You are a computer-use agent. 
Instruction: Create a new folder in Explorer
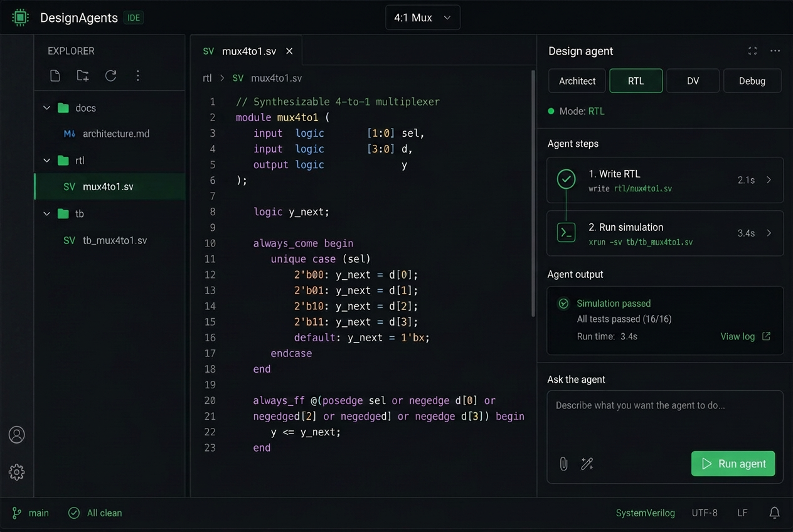coord(83,76)
